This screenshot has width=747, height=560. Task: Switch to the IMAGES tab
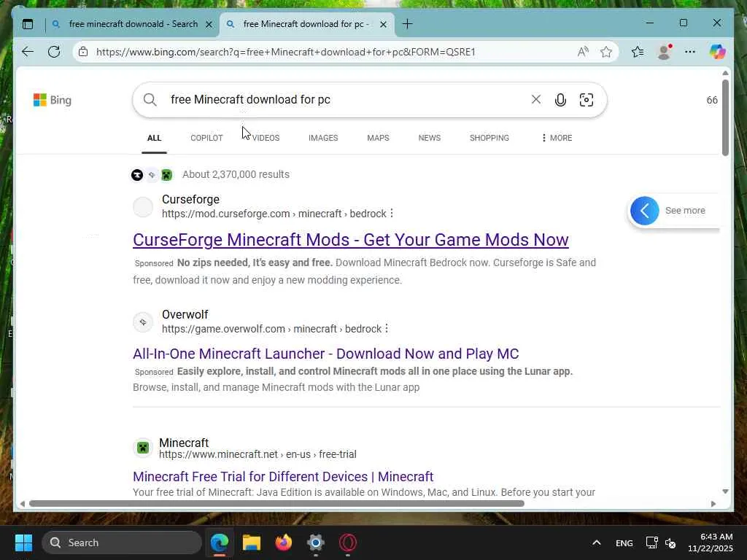click(x=323, y=138)
